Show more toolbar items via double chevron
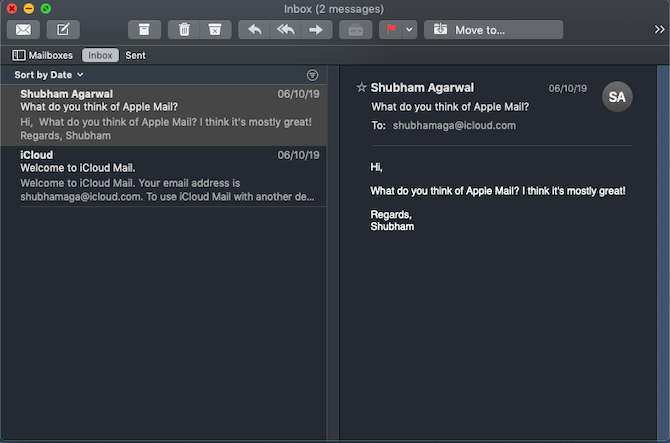The image size is (670, 443). click(x=659, y=29)
